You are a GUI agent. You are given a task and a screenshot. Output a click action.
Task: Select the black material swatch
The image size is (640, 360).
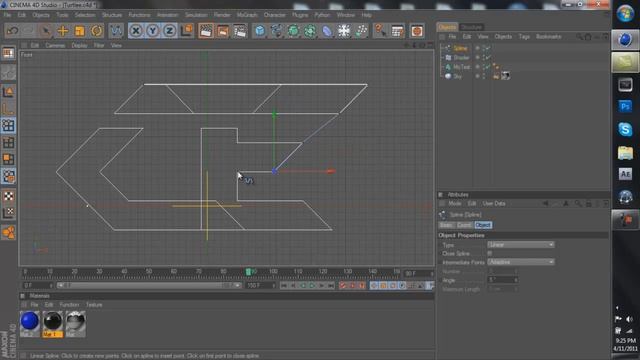point(53,321)
